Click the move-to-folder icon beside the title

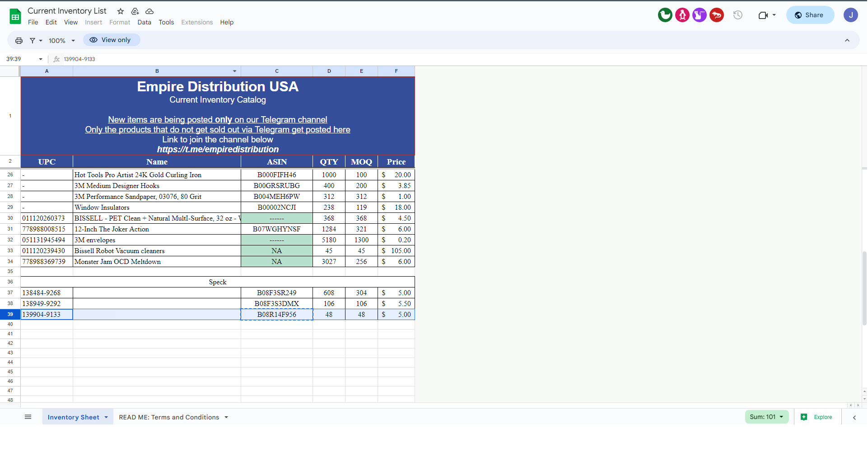pos(135,11)
